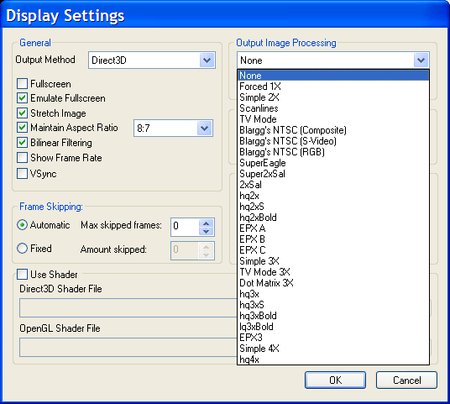Enable the Fullscreen checkbox

tap(22, 83)
